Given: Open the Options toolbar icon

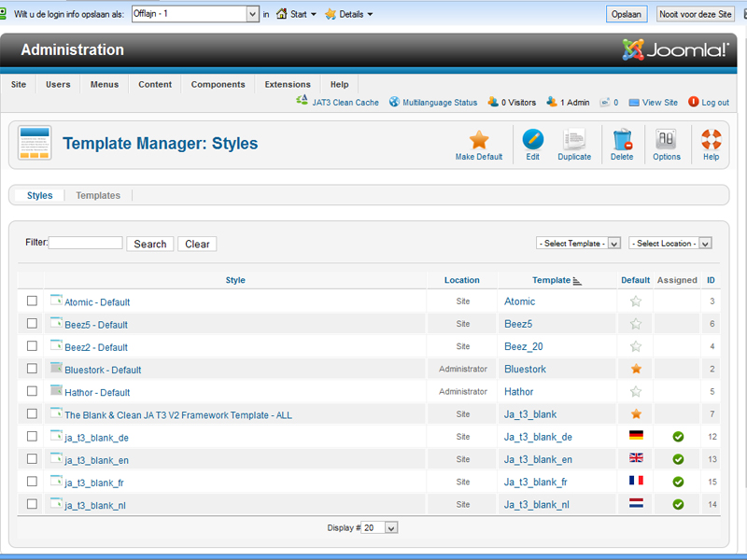Looking at the screenshot, I should [666, 141].
